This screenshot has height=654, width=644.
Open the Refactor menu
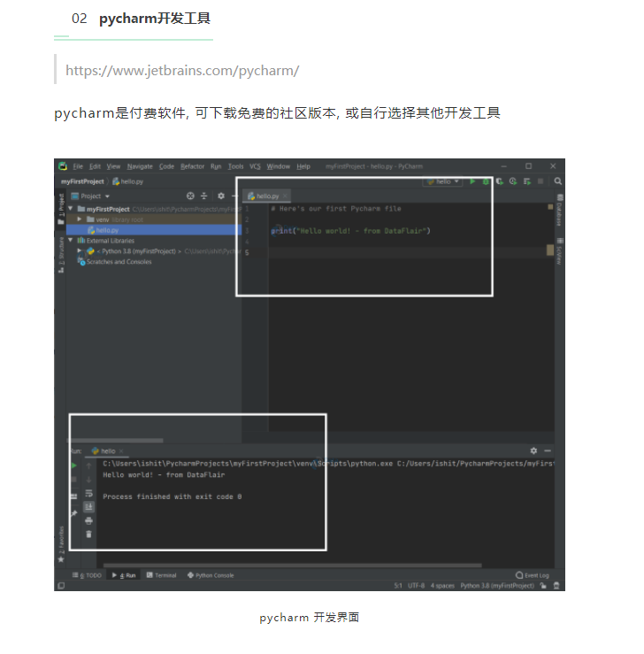(x=192, y=166)
